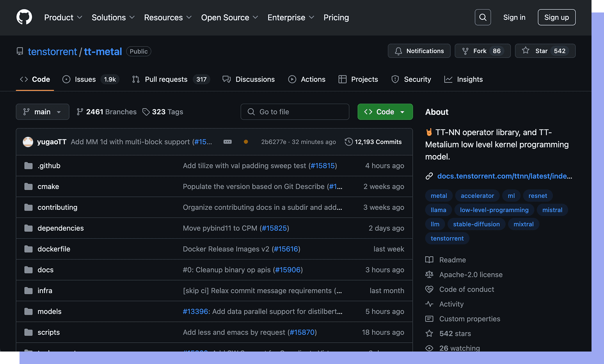Viewport: 604px width, 364px height.
Task: Open search with the magnifier icon
Action: pyautogui.click(x=483, y=18)
